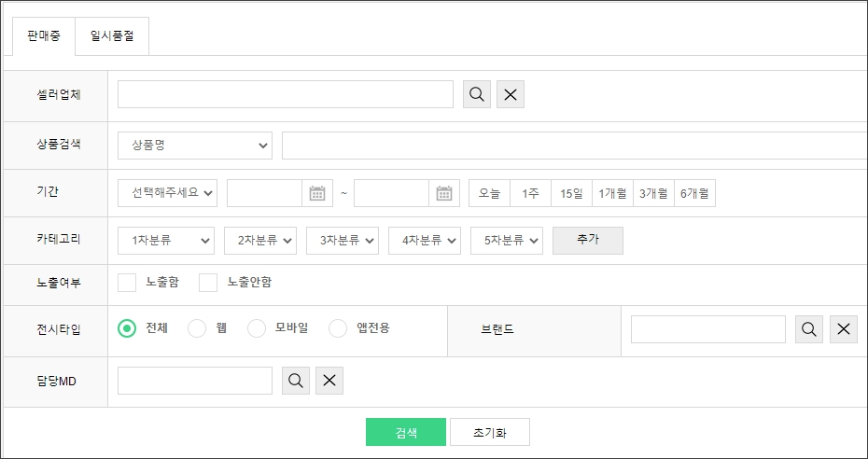Expand the 1차분류 category dropdown
868x459 pixels.
coord(167,240)
